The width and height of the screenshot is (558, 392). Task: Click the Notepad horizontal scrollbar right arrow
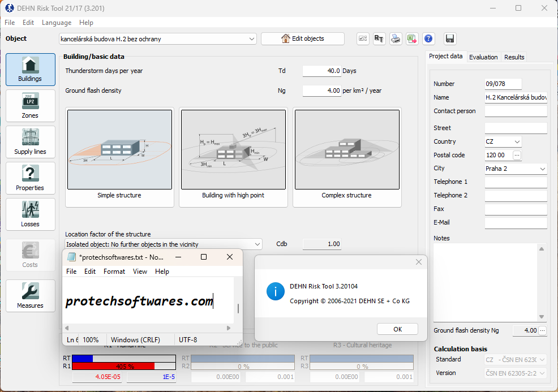[x=229, y=328]
